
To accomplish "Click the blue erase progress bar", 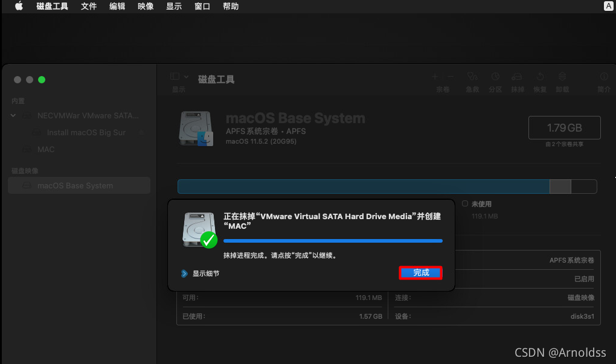I will (x=333, y=241).
